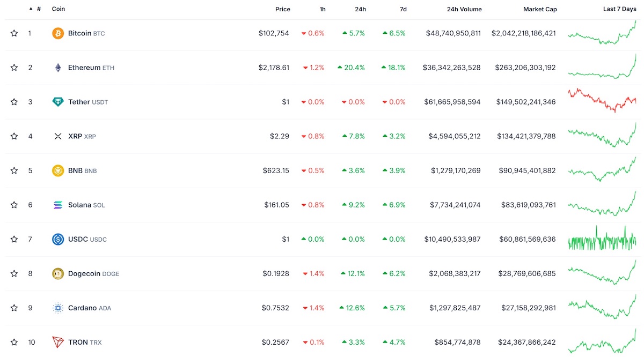The height and width of the screenshot is (357, 644).
Task: Open the Bitcoin BTC coin page
Action: pos(86,33)
